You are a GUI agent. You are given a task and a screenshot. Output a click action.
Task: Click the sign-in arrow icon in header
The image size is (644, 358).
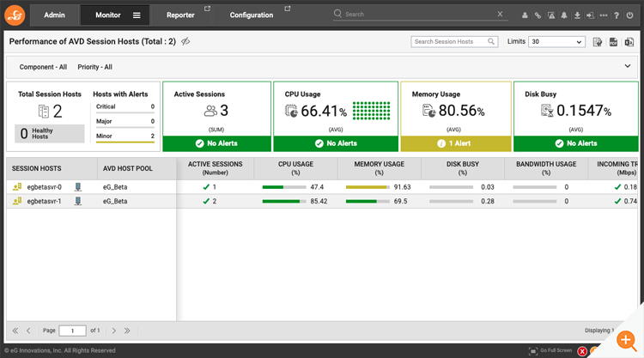590,15
